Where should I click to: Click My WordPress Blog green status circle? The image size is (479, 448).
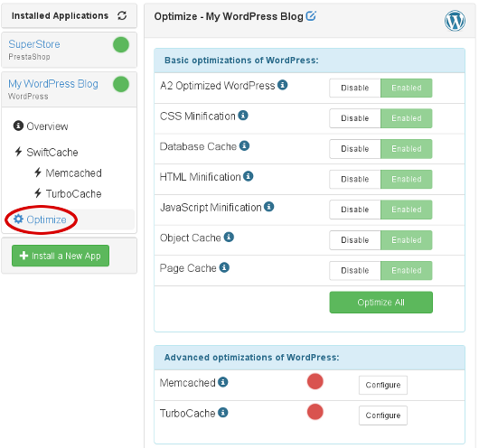(121, 84)
